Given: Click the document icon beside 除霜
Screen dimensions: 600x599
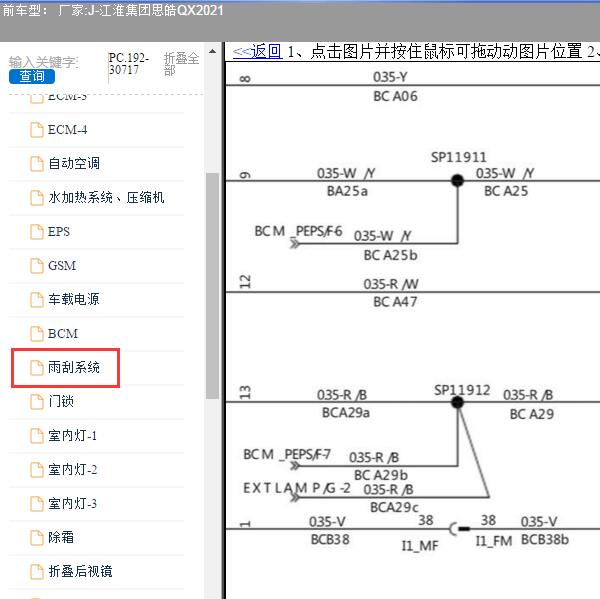Looking at the screenshot, I should click(x=37, y=537).
